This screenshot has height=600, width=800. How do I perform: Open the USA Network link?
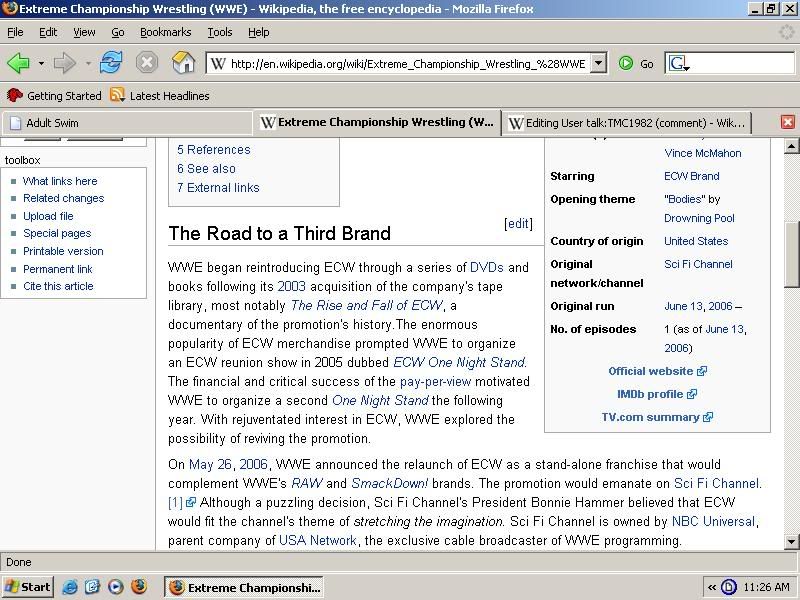point(317,540)
